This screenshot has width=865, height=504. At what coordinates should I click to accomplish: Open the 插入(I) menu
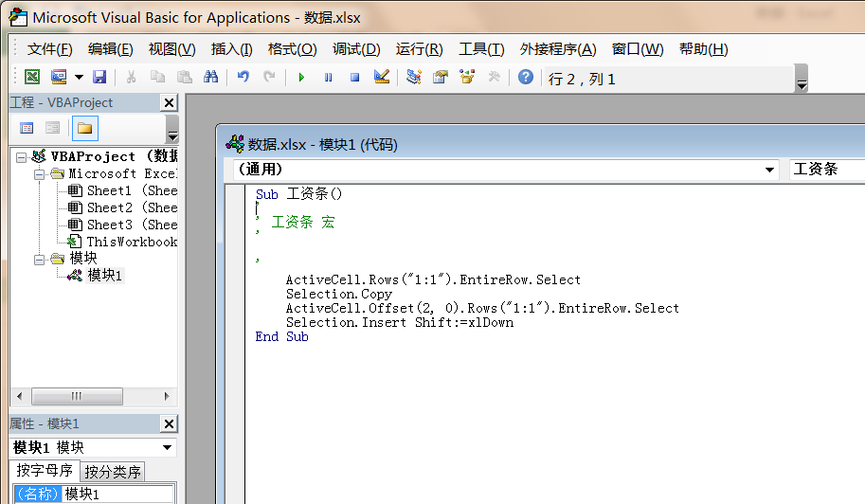232,49
